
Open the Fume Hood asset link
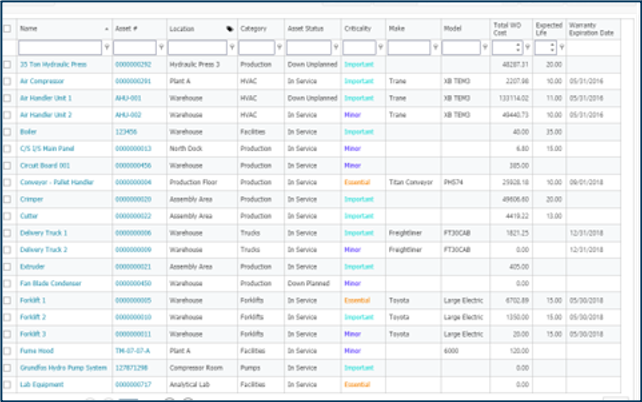click(37, 351)
